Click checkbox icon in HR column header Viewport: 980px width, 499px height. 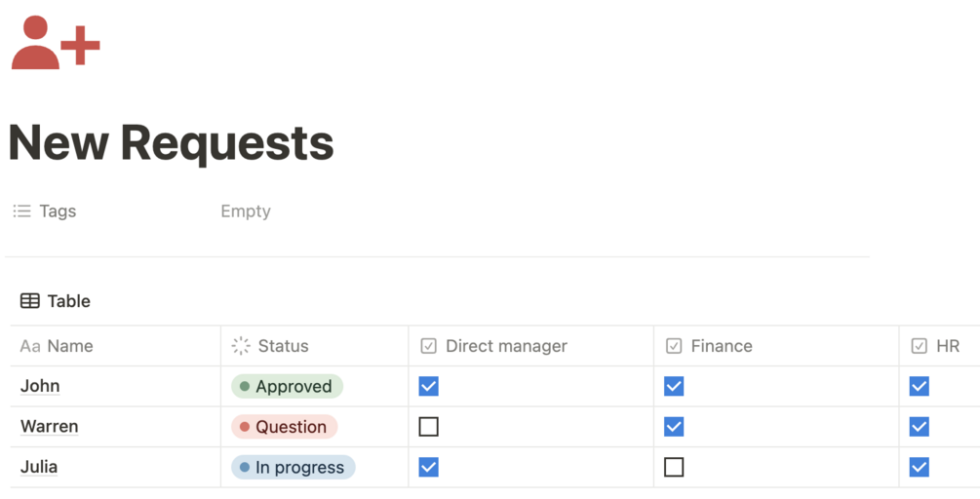click(920, 346)
